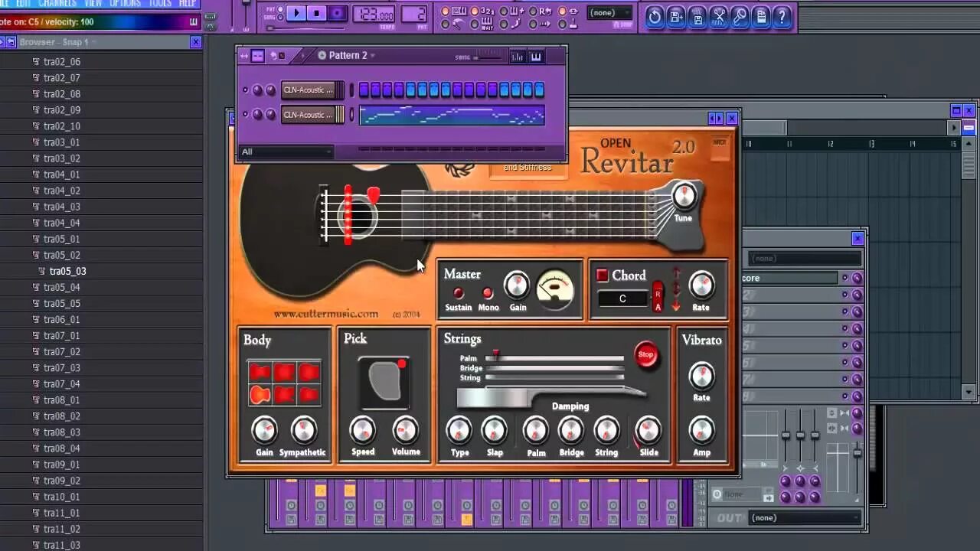
Task: Click the undo history circular-arrow toolbar icon
Action: coord(655,16)
